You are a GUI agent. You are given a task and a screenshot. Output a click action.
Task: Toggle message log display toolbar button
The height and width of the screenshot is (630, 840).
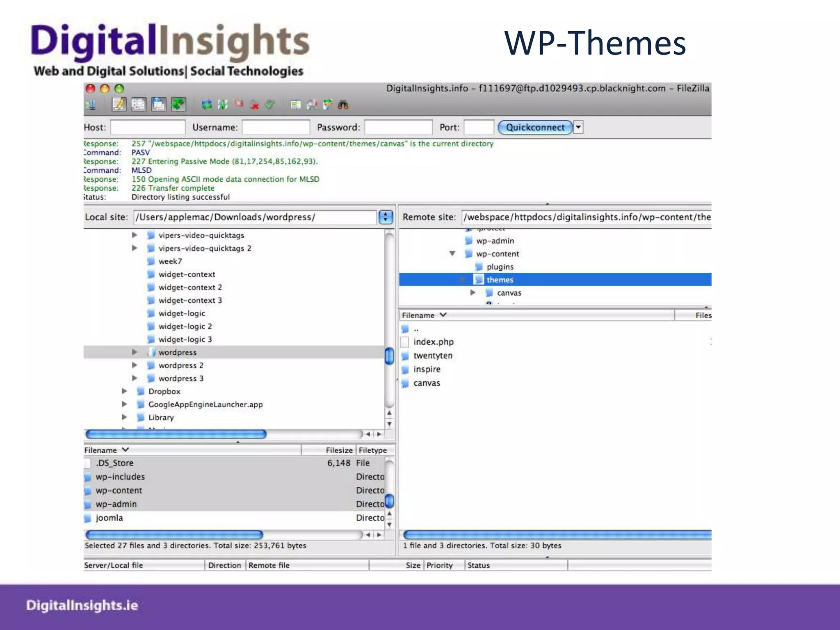tap(119, 105)
